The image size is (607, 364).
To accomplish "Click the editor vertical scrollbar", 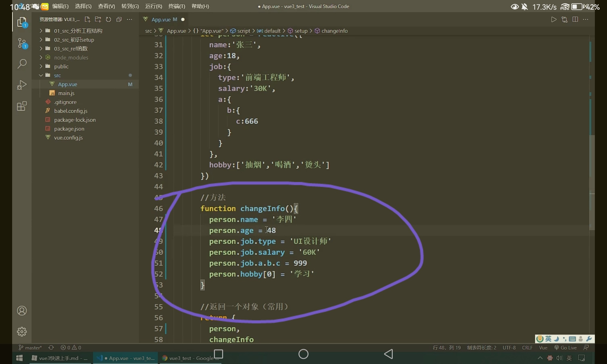I will point(592,182).
